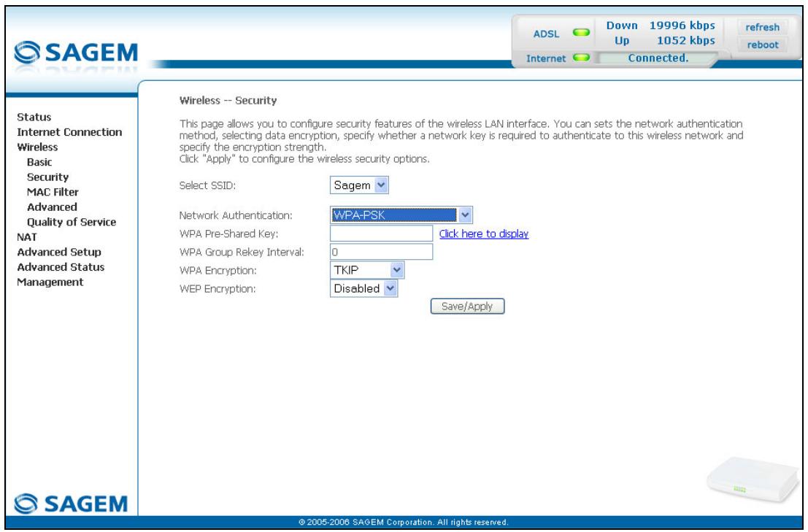
Task: Open the WPA Encryption dropdown
Action: point(367,270)
